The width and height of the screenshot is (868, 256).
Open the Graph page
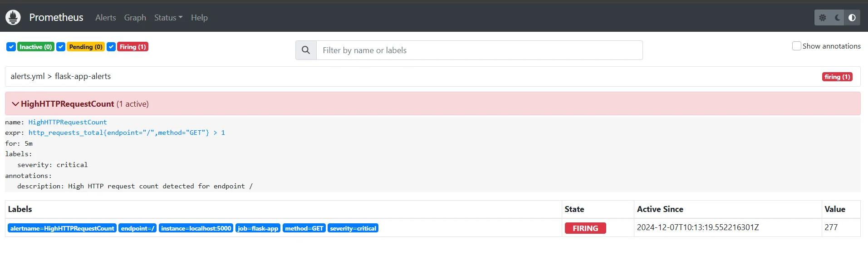(135, 18)
